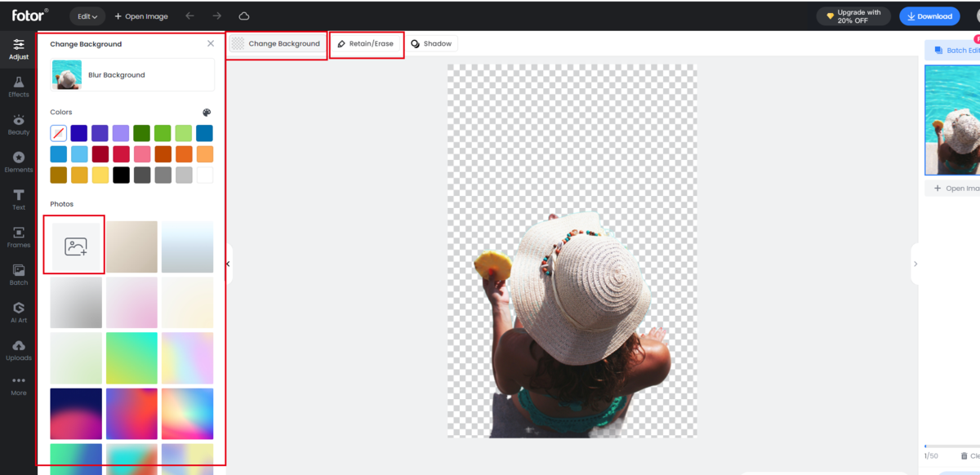
Task: Open the Elements panel
Action: pyautogui.click(x=18, y=162)
